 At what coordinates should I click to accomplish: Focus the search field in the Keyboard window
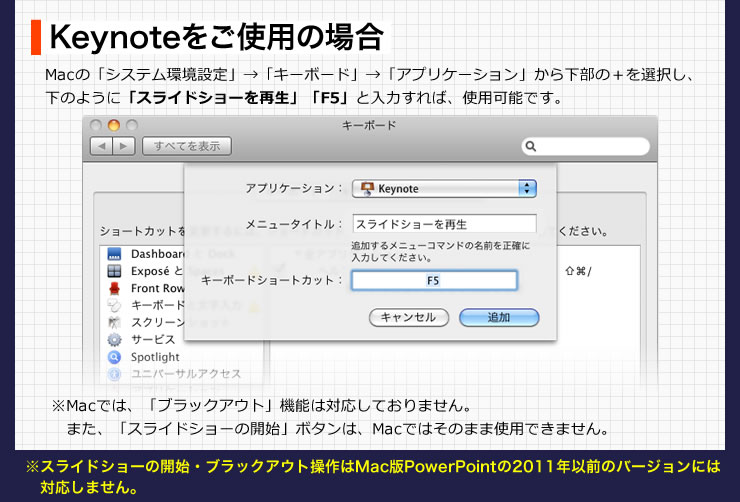(585, 146)
